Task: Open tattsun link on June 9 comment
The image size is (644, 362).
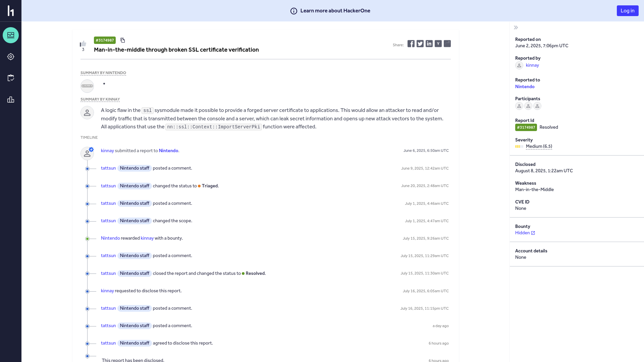Action: tap(108, 168)
